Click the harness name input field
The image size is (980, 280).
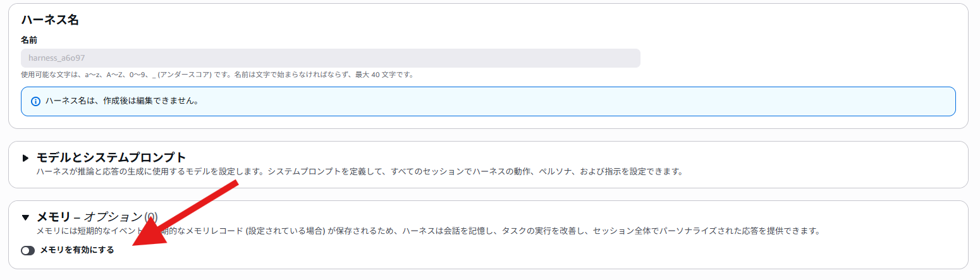pos(331,58)
